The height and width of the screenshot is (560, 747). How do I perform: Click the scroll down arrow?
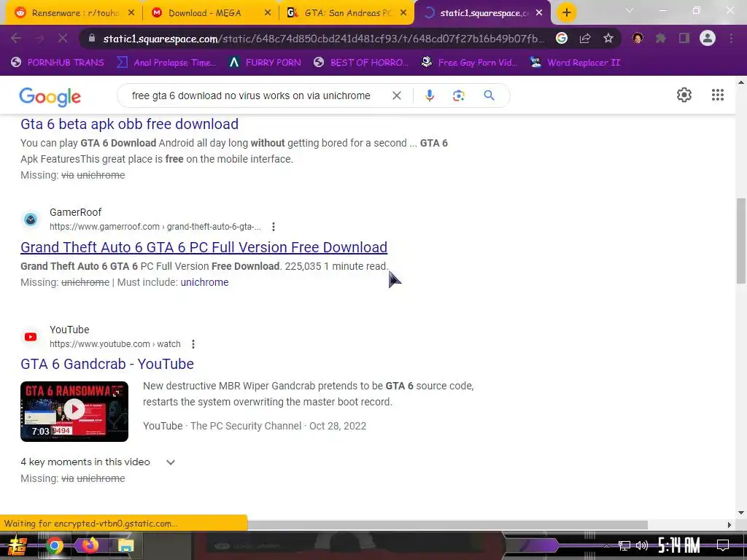pyautogui.click(x=741, y=513)
